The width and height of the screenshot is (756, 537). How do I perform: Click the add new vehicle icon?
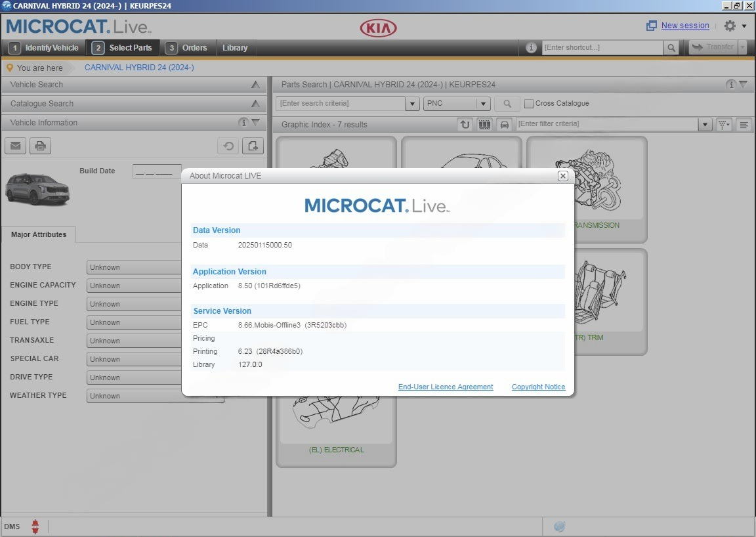(253, 146)
